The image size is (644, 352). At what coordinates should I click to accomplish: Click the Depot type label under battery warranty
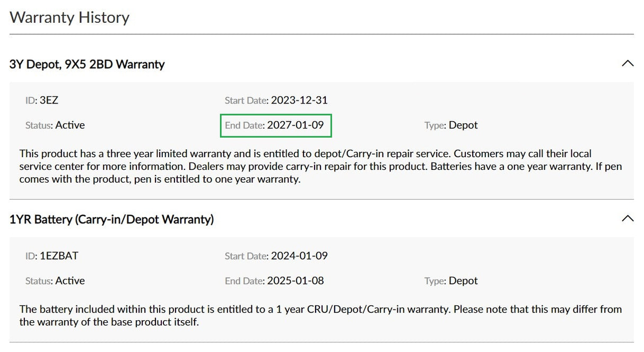coord(463,281)
